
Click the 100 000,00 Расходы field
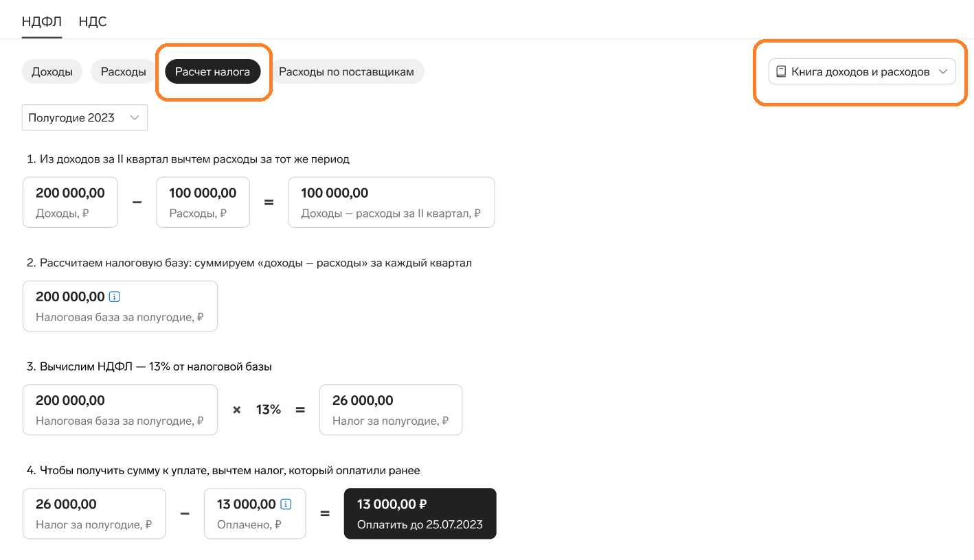tap(203, 202)
